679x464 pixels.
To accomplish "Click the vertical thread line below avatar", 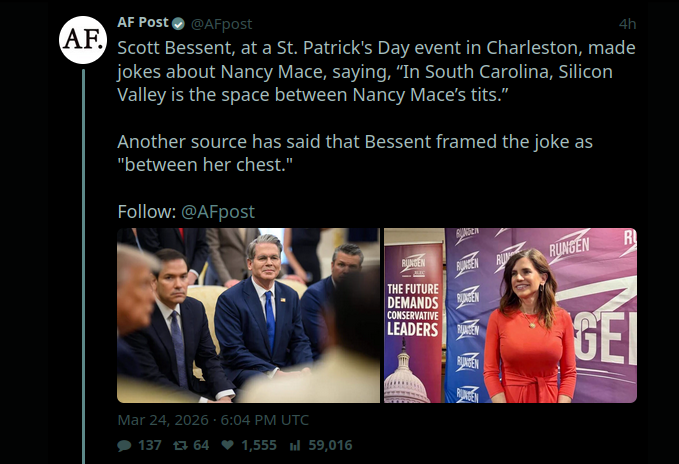I will [x=84, y=250].
